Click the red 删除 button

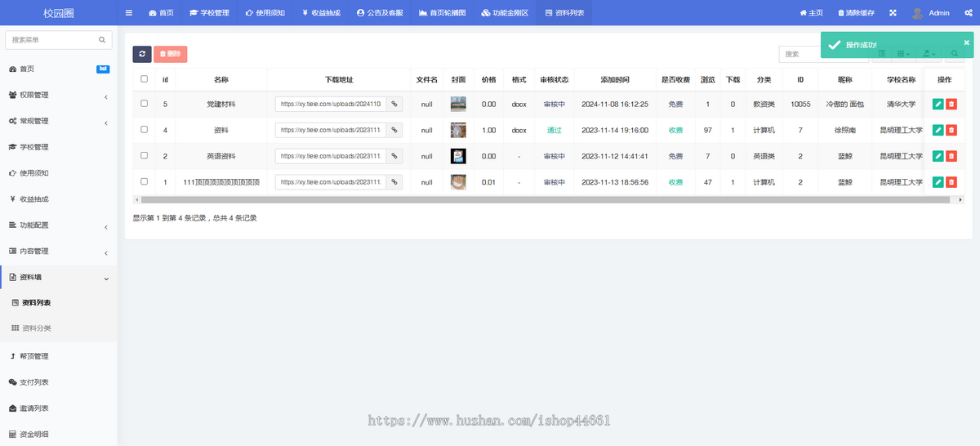[x=171, y=54]
